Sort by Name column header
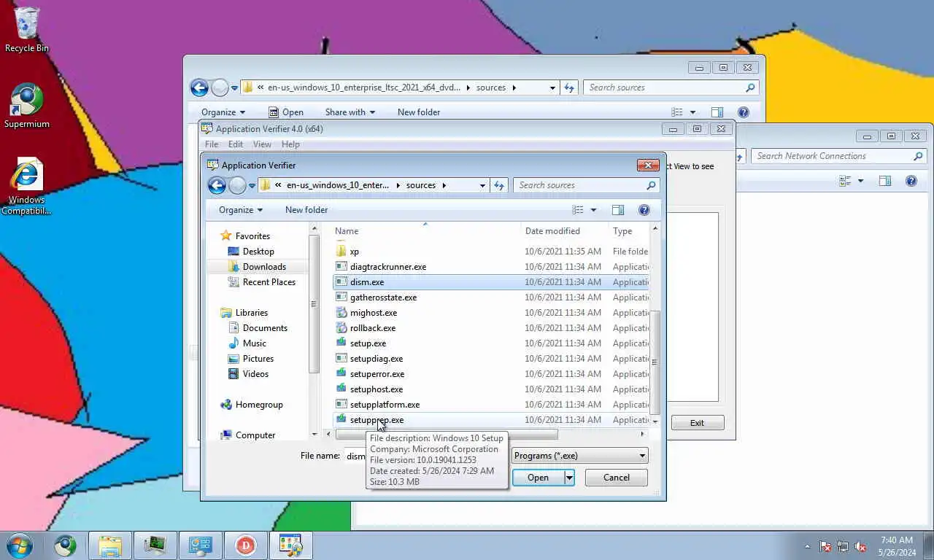The width and height of the screenshot is (934, 560). [x=425, y=231]
